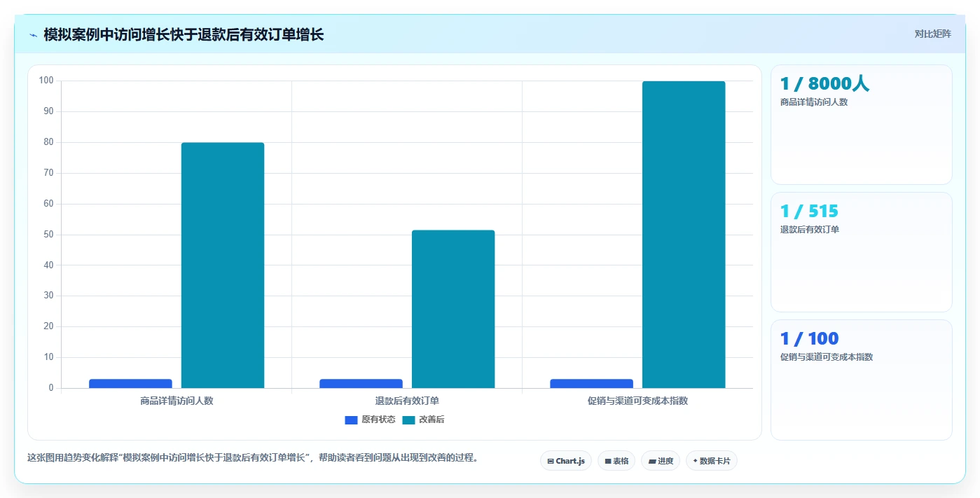Click the x-axis label 商品详情访问人数
The image size is (980, 498).
(x=177, y=401)
